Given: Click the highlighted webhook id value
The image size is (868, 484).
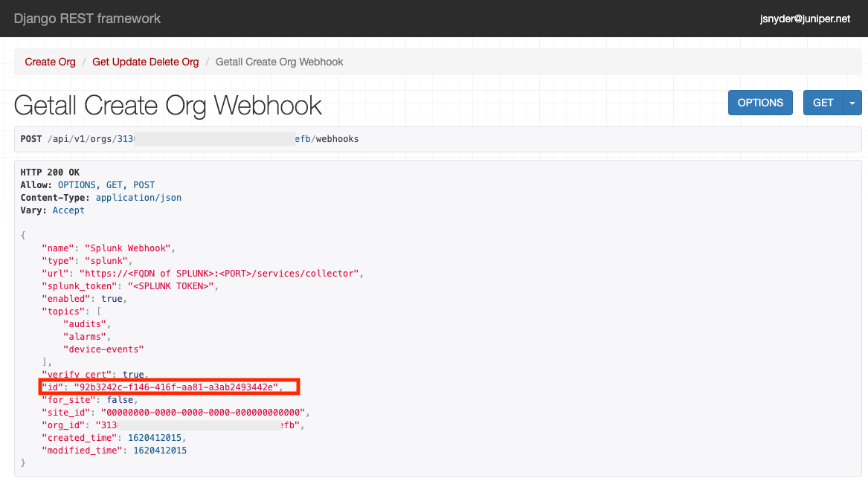Looking at the screenshot, I should coord(176,387).
